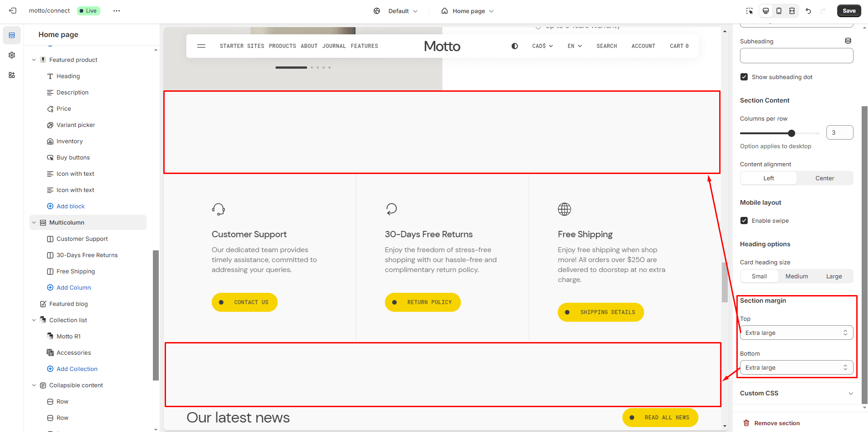The width and height of the screenshot is (868, 432).
Task: Open STARTER SITES menu in store header
Action: [242, 46]
